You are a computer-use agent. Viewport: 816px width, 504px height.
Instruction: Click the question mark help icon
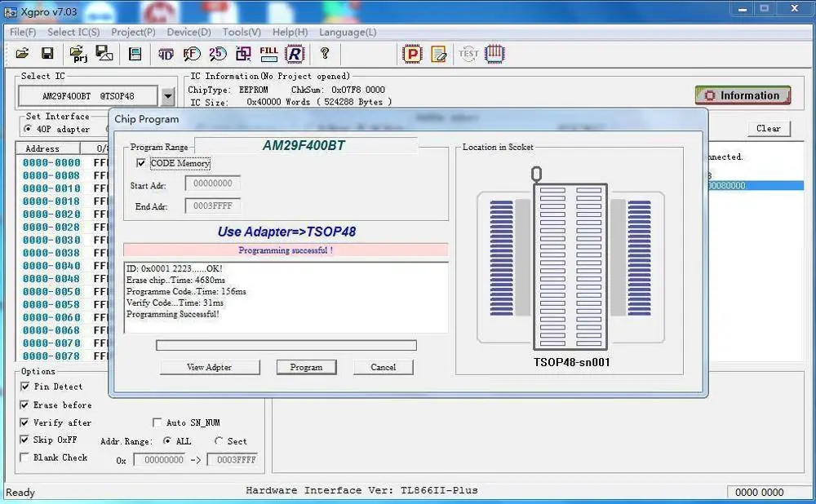[325, 53]
